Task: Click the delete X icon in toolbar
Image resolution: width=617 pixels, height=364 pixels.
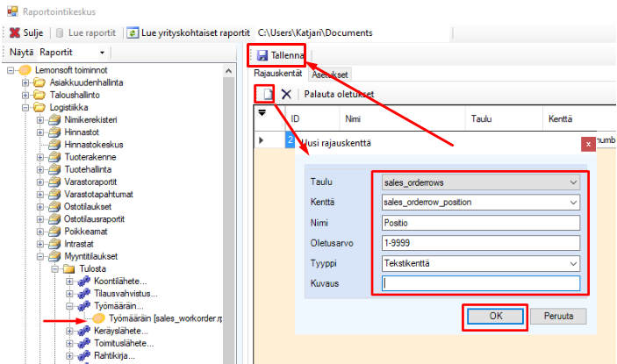Action: pyautogui.click(x=286, y=94)
